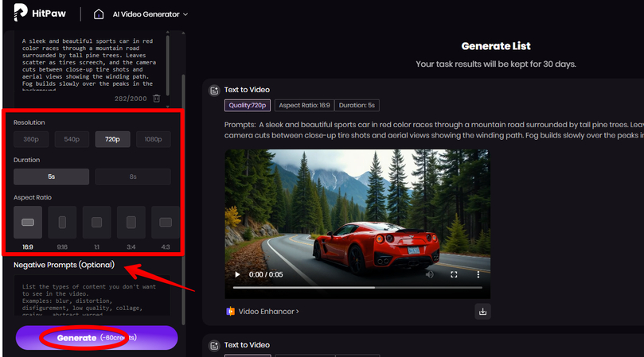Click the Video Enhancer icon
This screenshot has width=644, height=357.
pos(230,312)
